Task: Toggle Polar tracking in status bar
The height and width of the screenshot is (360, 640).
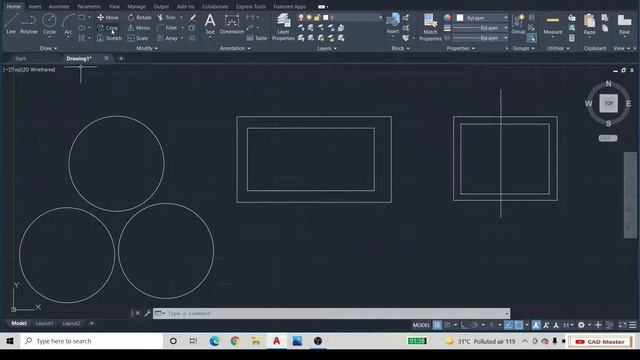Action: click(x=474, y=325)
